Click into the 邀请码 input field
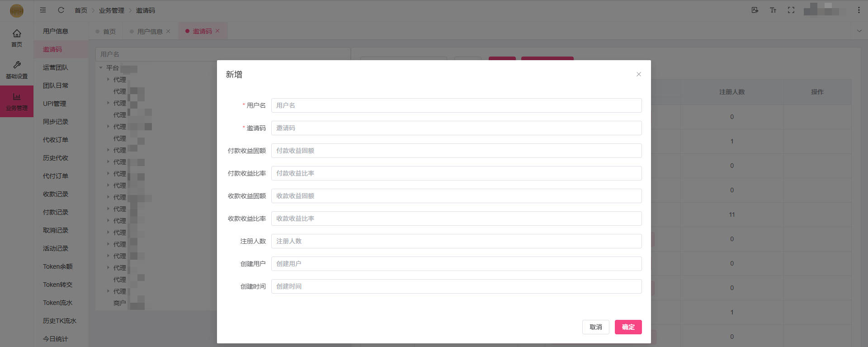The image size is (868, 347). (456, 128)
